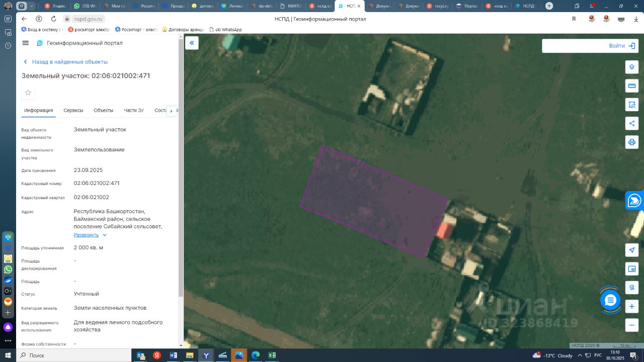Image resolution: width=644 pixels, height=362 pixels.
Task: Zoom in on the map
Action: pos(632,306)
